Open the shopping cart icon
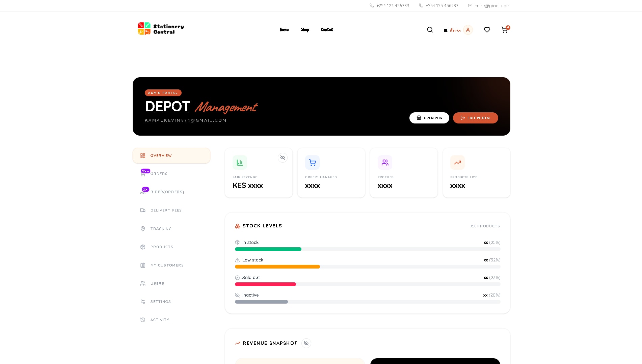642x364 pixels. [x=505, y=30]
